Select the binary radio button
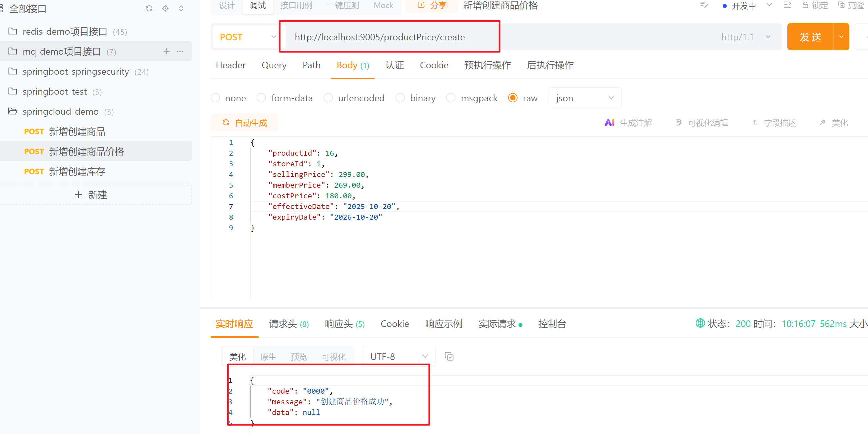868x434 pixels. click(x=400, y=98)
